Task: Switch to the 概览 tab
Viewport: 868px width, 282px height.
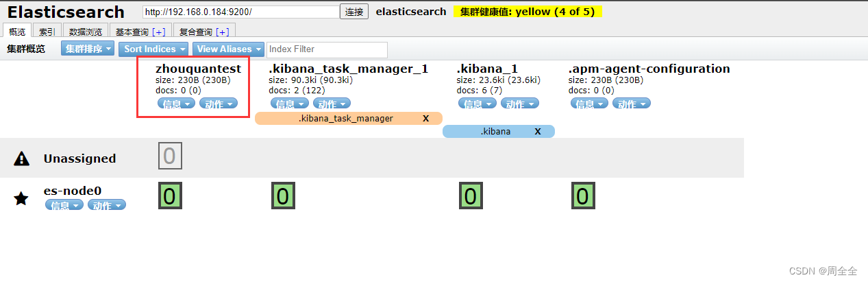Action: pyautogui.click(x=17, y=31)
